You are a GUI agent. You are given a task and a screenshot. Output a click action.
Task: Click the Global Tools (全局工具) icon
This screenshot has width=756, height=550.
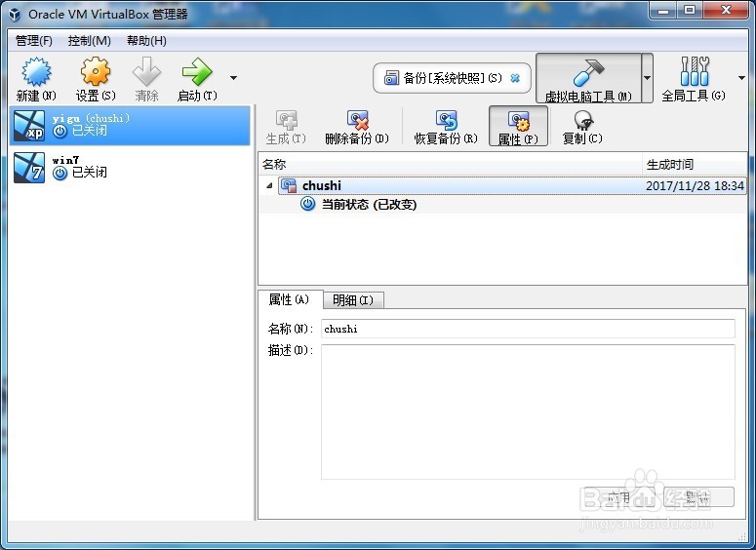click(x=695, y=71)
